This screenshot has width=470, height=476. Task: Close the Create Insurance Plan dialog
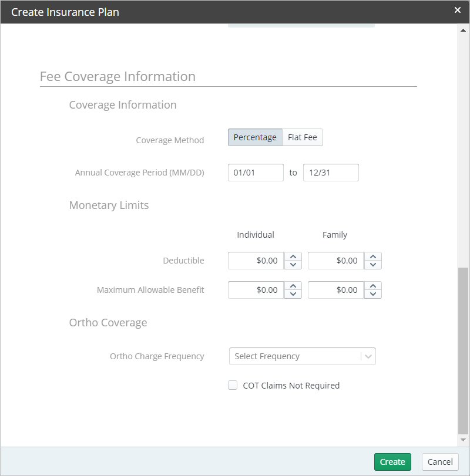[x=458, y=10]
